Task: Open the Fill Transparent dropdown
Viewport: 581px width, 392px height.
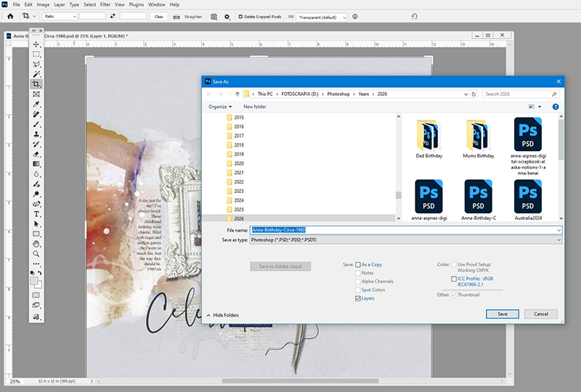Action: 322,17
